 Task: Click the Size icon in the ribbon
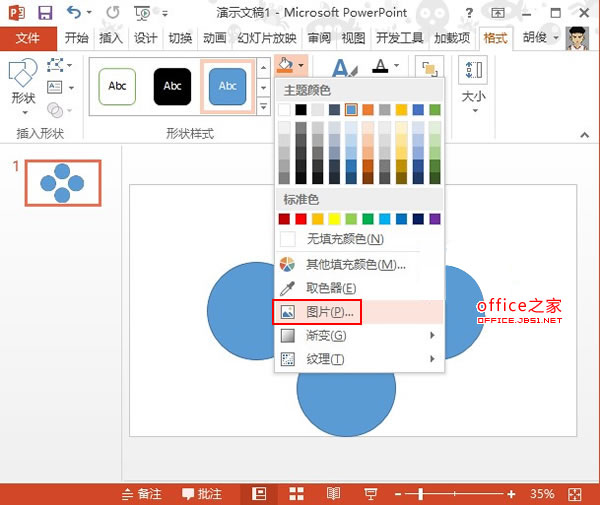click(x=473, y=70)
